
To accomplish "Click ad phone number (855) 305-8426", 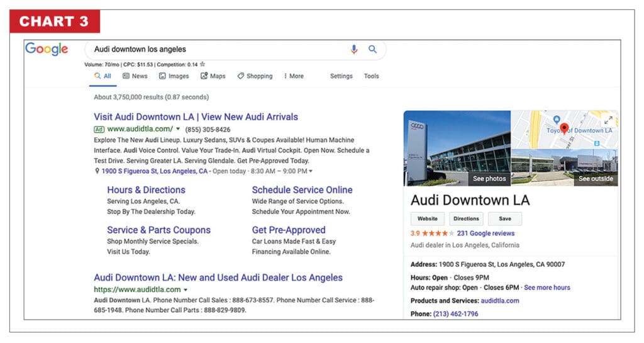I will click(x=208, y=130).
